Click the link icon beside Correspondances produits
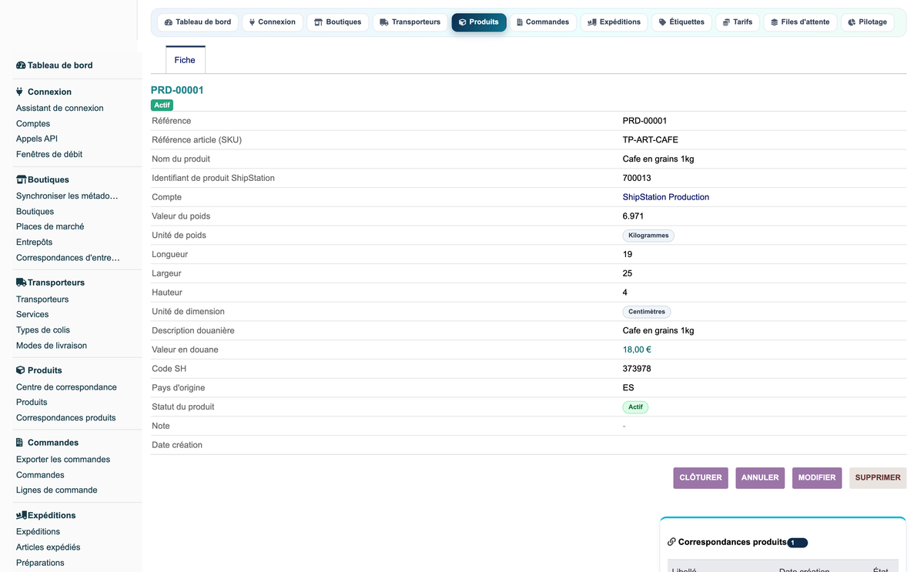 [x=671, y=542]
